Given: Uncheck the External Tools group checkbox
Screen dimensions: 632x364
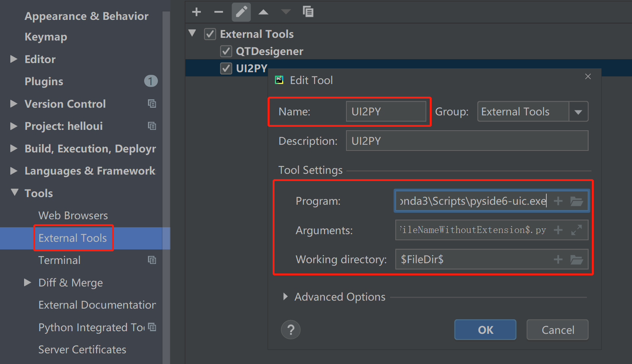Looking at the screenshot, I should click(210, 34).
